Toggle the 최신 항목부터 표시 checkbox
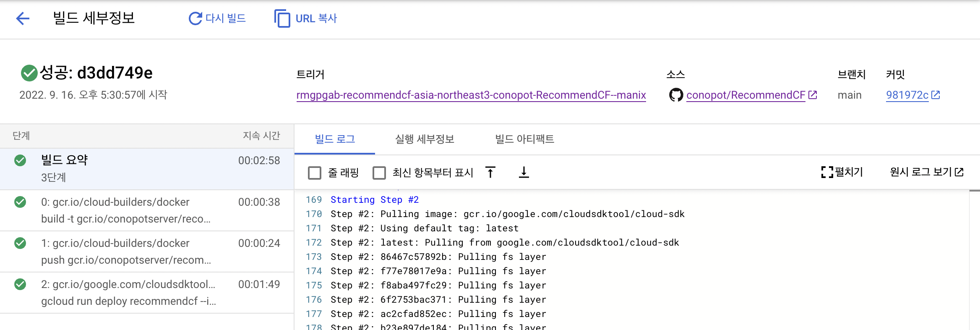This screenshot has height=330, width=980. click(x=379, y=173)
